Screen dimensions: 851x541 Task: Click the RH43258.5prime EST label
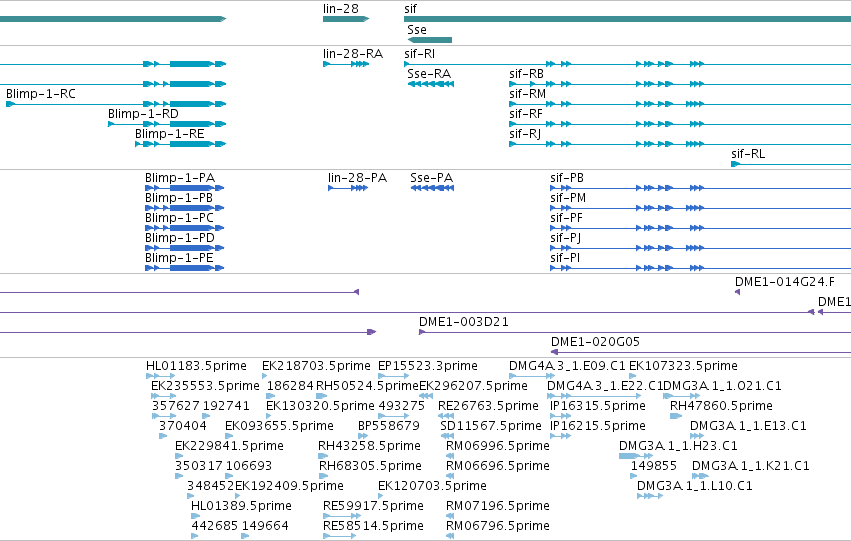tap(369, 447)
